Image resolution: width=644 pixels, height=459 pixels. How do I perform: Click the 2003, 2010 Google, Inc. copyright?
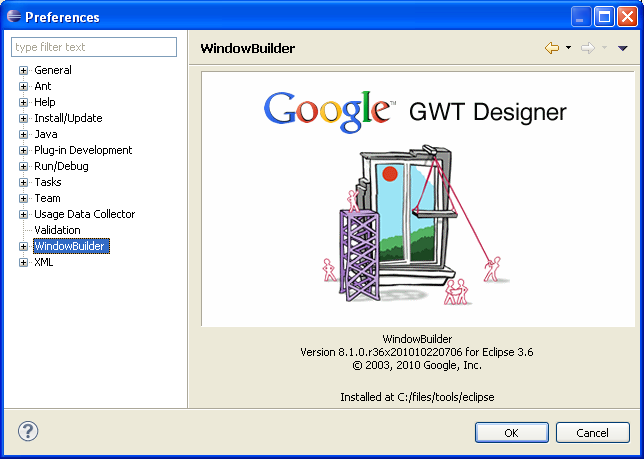[417, 365]
